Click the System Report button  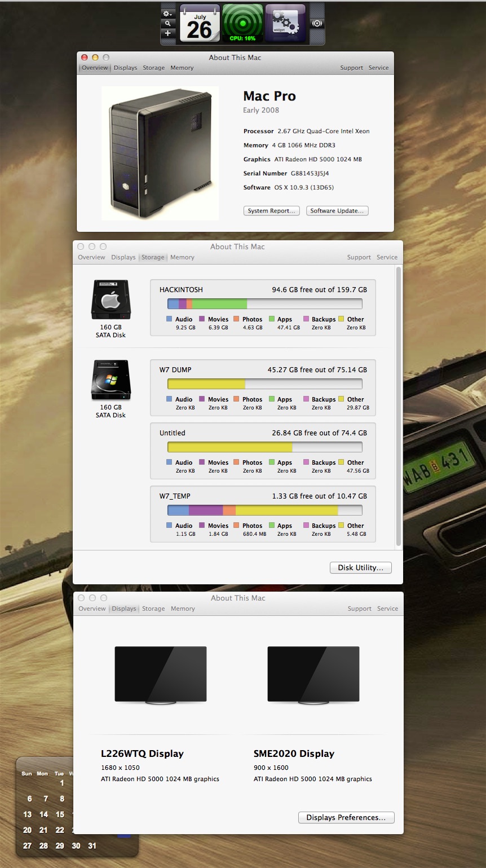tap(272, 210)
